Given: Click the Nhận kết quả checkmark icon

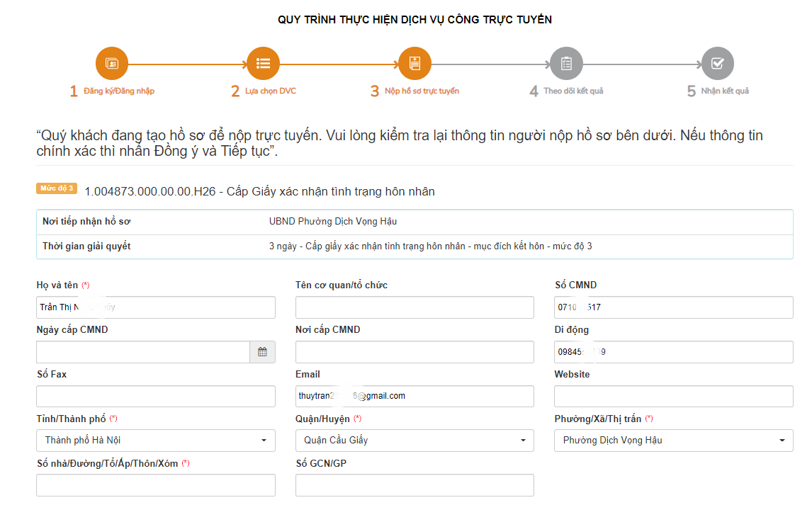Looking at the screenshot, I should pyautogui.click(x=717, y=64).
